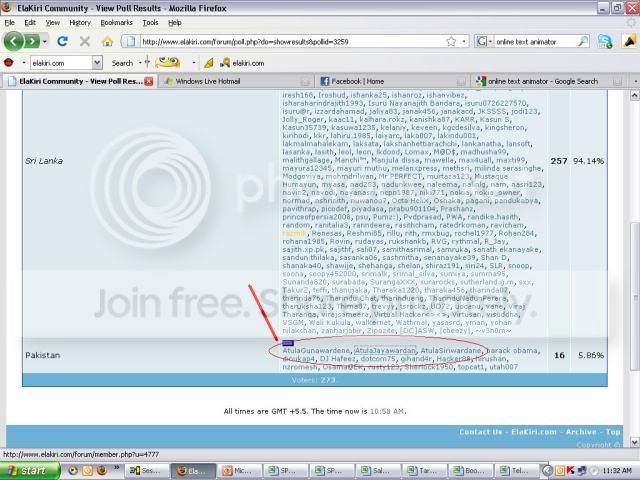Open the dropdown after the smiley icon
Viewport: 640px width, 480px height.
193,63
